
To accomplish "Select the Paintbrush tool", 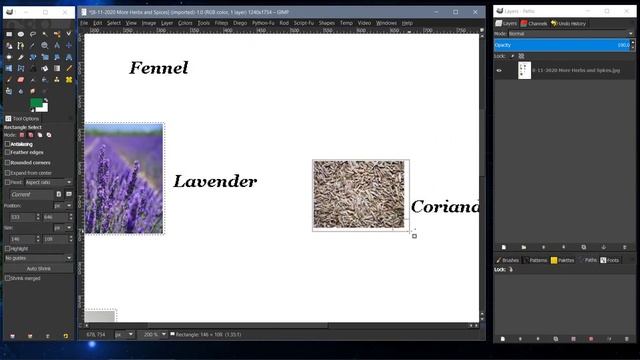I will click(x=9, y=80).
